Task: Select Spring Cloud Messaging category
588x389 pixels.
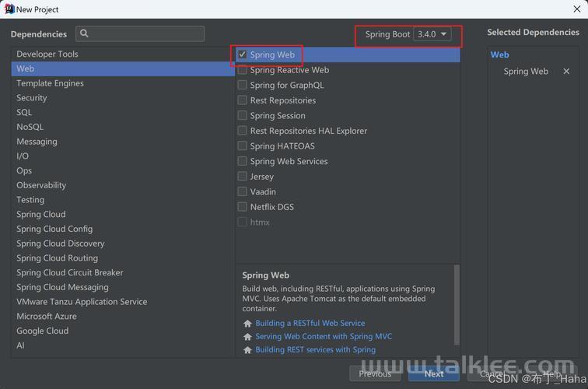Action: [123, 287]
